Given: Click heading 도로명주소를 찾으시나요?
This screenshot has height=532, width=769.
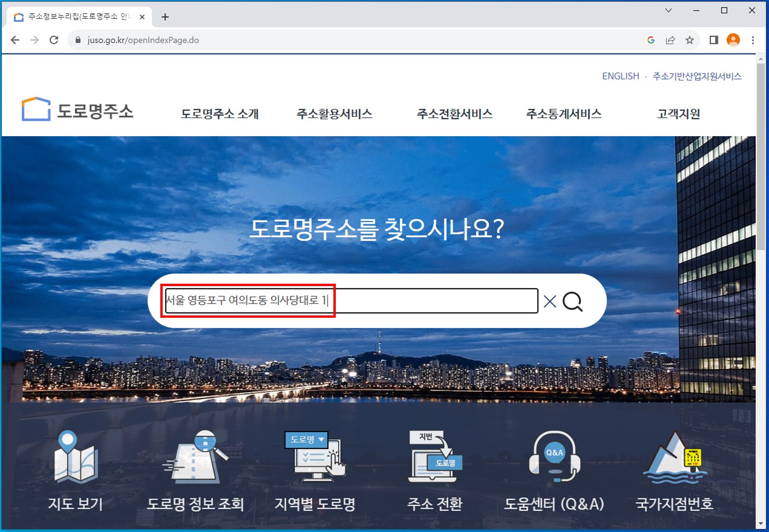Looking at the screenshot, I should point(377,229).
